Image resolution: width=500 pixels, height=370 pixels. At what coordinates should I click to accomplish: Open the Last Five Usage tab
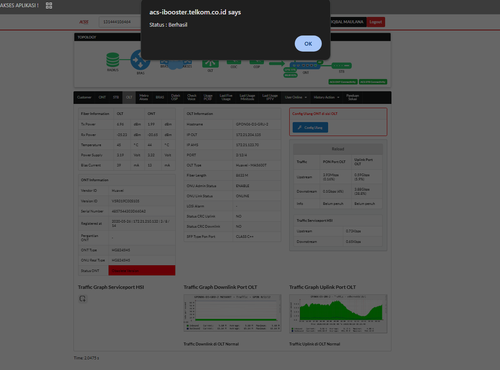coord(226,97)
